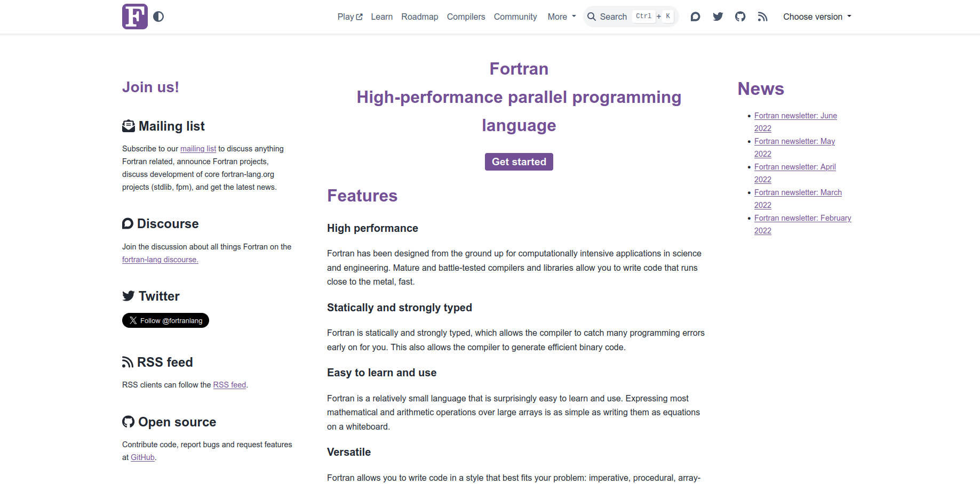This screenshot has width=980, height=484.
Task: Click the Search input field
Action: pos(614,17)
